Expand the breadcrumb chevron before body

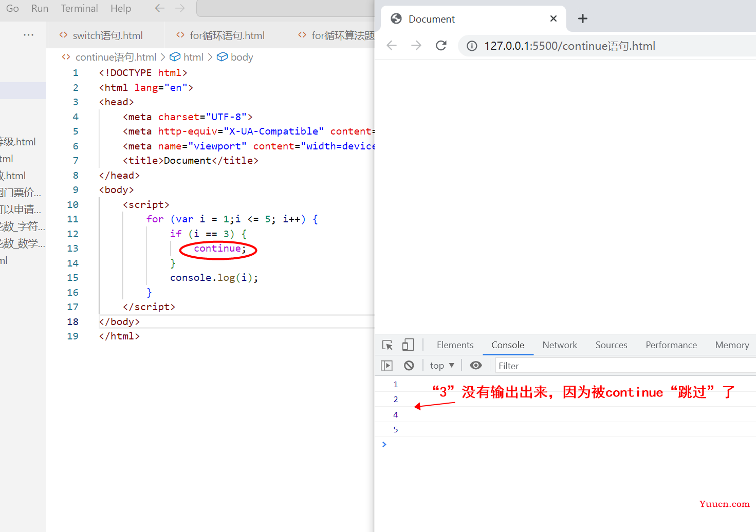(210, 57)
